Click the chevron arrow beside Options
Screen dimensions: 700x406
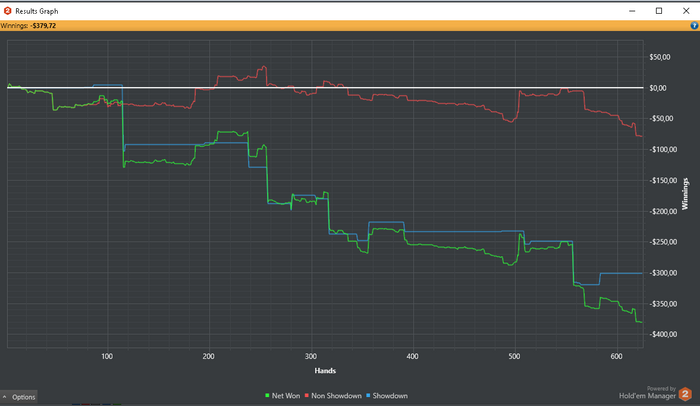(x=4, y=397)
